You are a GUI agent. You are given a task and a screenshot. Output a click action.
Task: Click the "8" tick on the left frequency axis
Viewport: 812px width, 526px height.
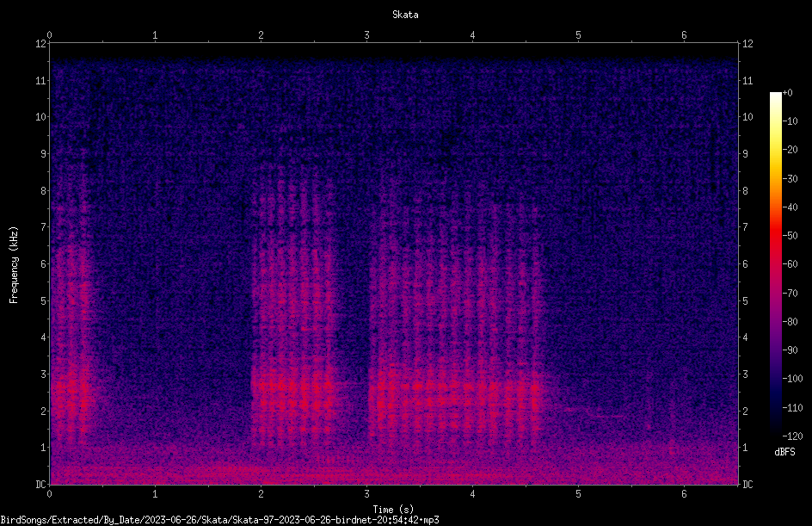pyautogui.click(x=43, y=191)
